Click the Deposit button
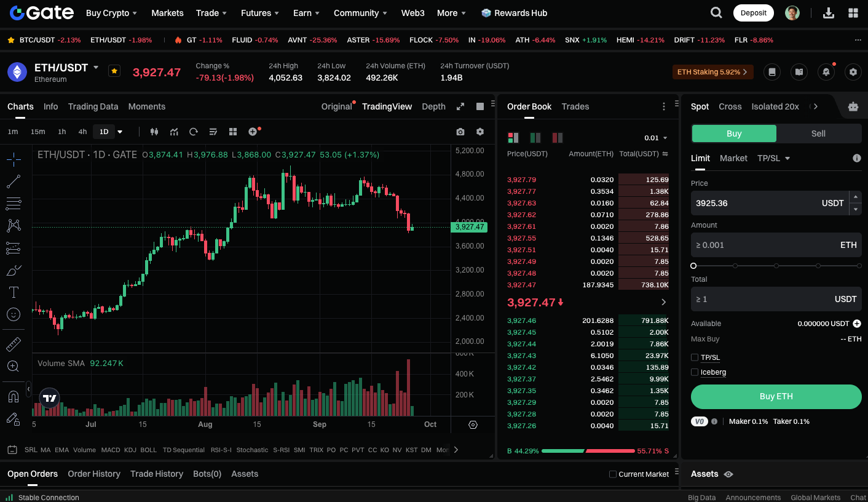The height and width of the screenshot is (502, 868). click(754, 13)
